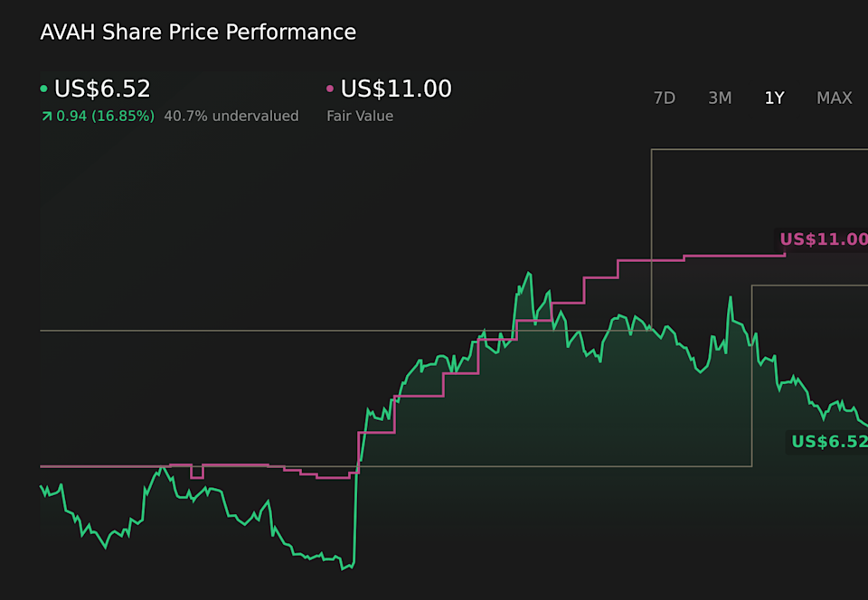Open the 3M chart view
868x600 pixels.
(720, 98)
